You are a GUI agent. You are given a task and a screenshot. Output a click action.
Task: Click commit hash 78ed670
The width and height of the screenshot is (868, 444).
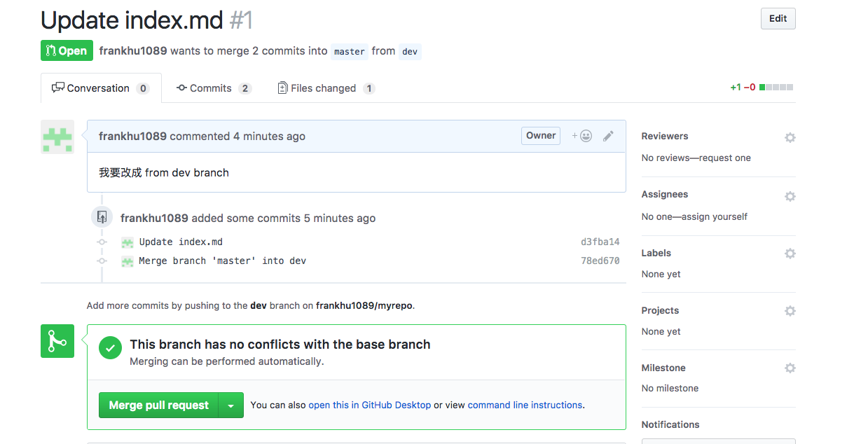click(600, 261)
